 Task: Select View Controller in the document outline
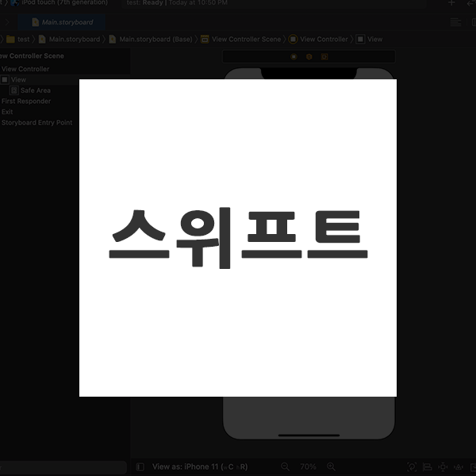[x=25, y=69]
